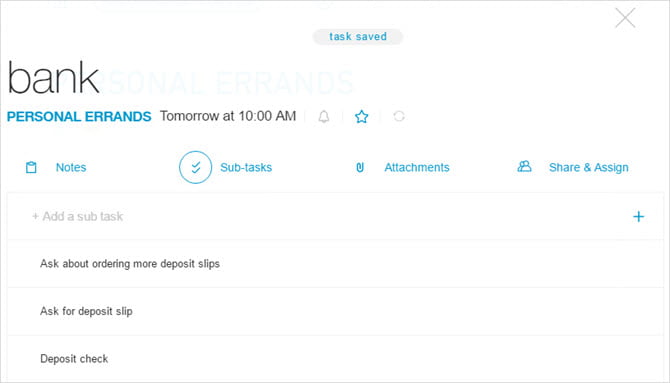Screen dimensions: 670x383
Task: Click the Attachments paperclip icon
Action: [x=360, y=168]
